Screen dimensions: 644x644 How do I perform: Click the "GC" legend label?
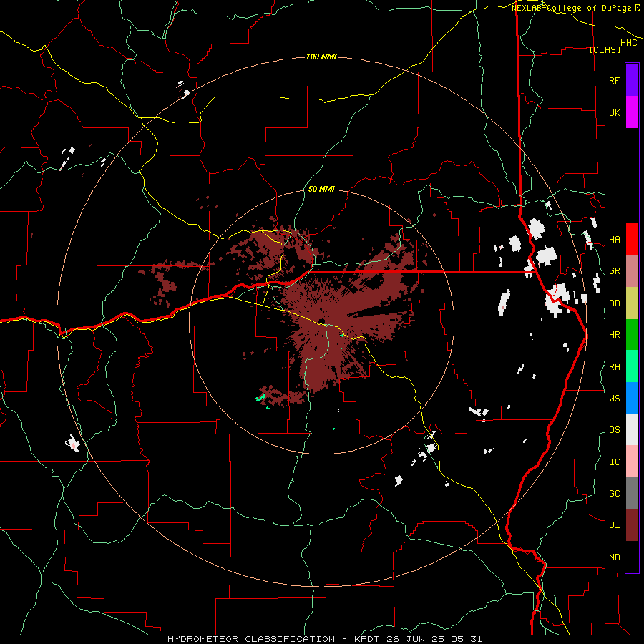pyautogui.click(x=614, y=494)
